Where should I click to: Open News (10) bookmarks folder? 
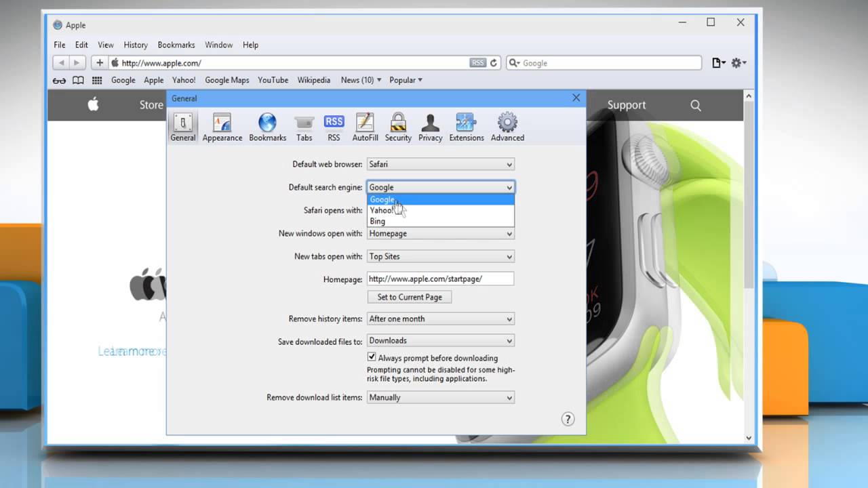pyautogui.click(x=361, y=80)
